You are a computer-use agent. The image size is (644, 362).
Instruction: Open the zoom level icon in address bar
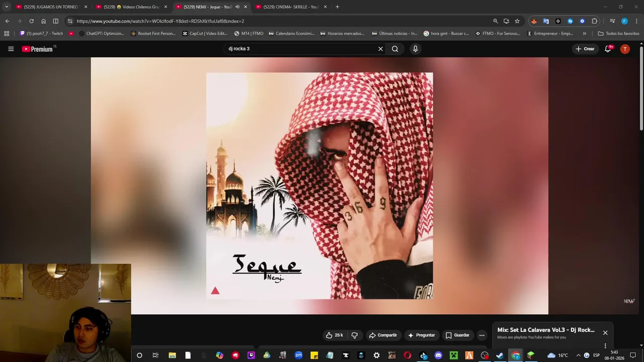pos(496,21)
